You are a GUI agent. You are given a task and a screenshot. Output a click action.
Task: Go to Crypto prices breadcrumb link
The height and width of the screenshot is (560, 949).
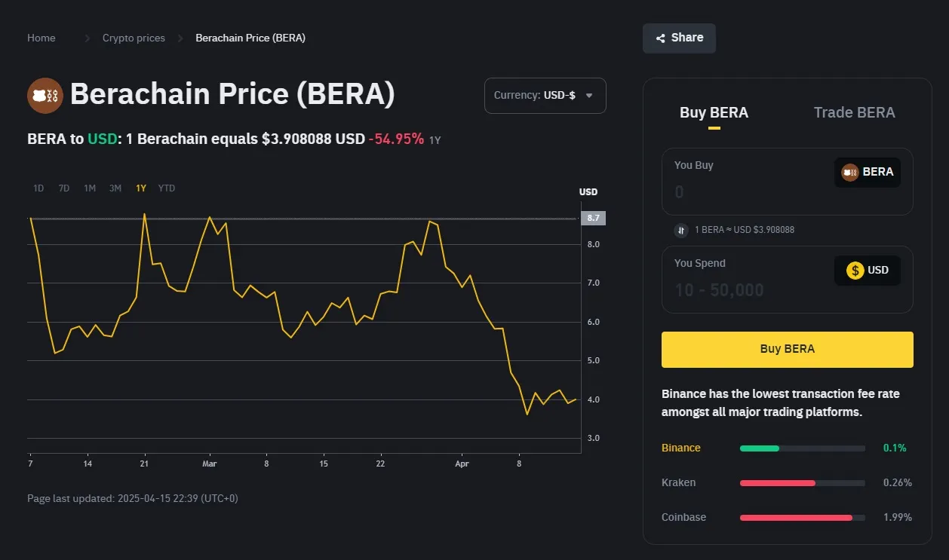point(134,38)
